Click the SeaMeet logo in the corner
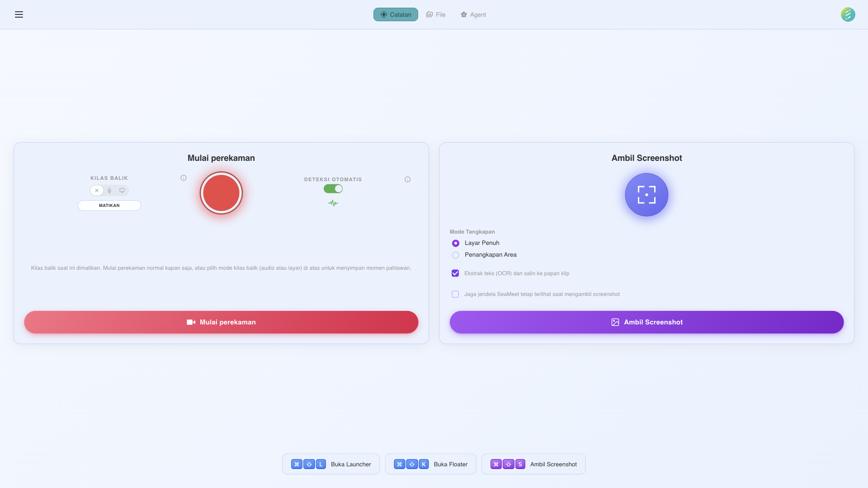The width and height of the screenshot is (868, 488). tap(848, 14)
